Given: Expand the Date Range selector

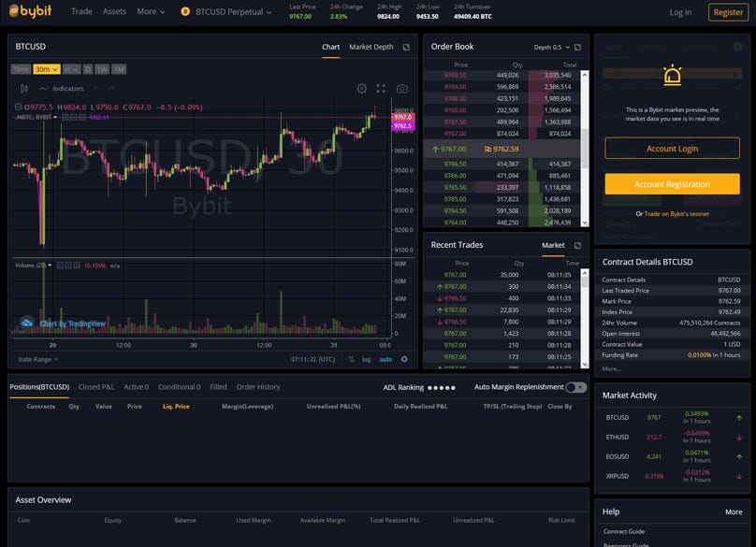Looking at the screenshot, I should 36,359.
